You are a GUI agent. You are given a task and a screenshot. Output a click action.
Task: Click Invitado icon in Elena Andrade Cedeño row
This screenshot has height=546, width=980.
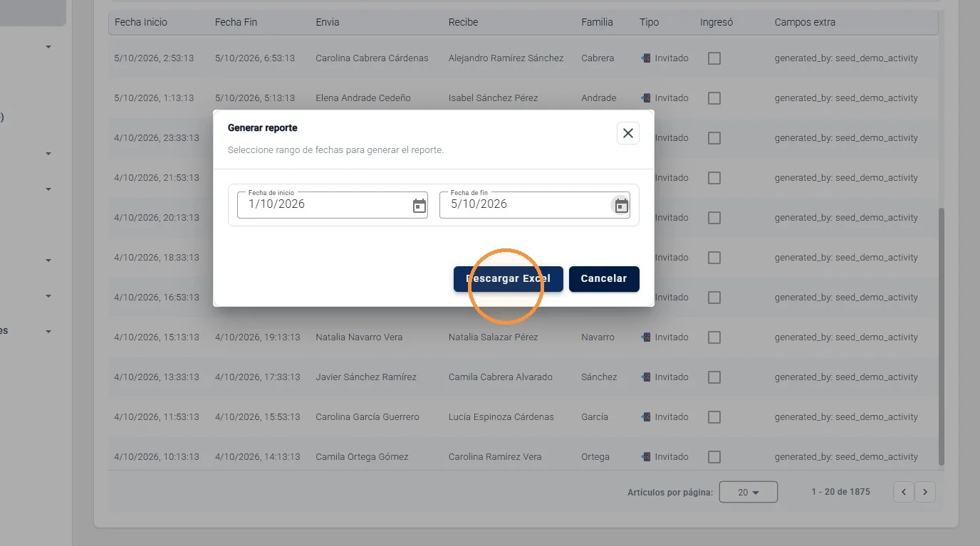(x=646, y=98)
